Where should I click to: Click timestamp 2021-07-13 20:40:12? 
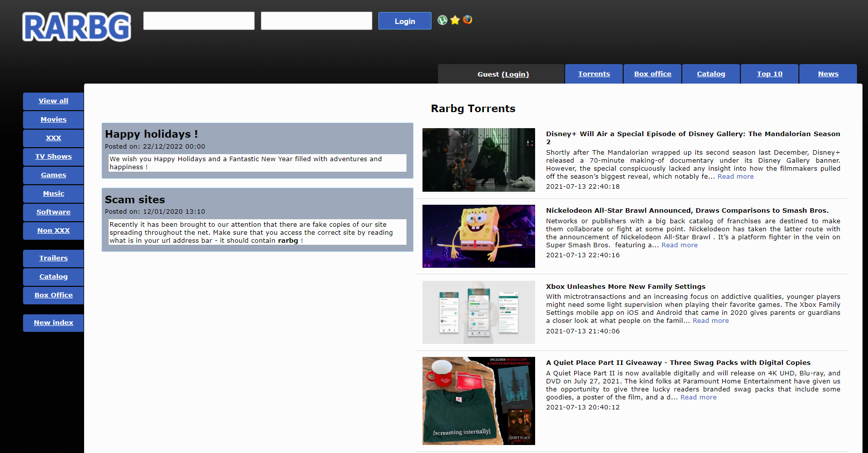tap(583, 407)
